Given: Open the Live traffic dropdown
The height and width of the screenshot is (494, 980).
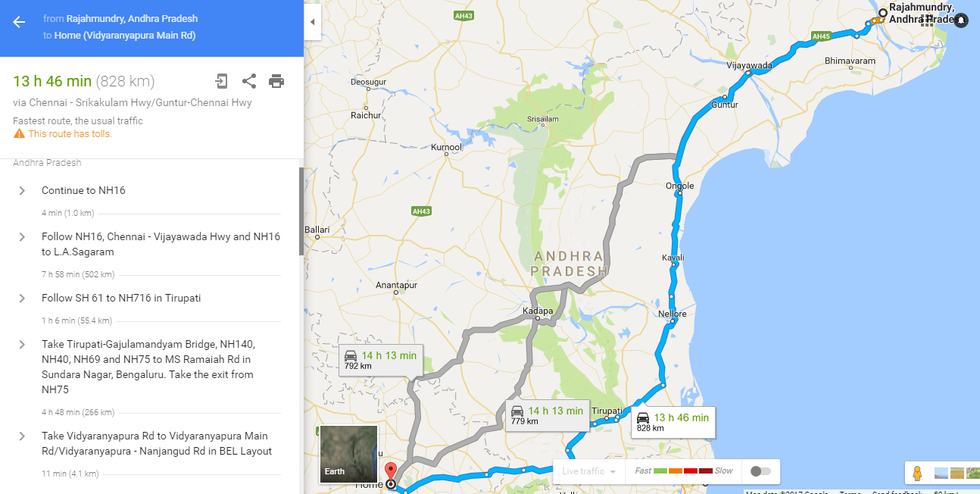Looking at the screenshot, I should pos(588,471).
